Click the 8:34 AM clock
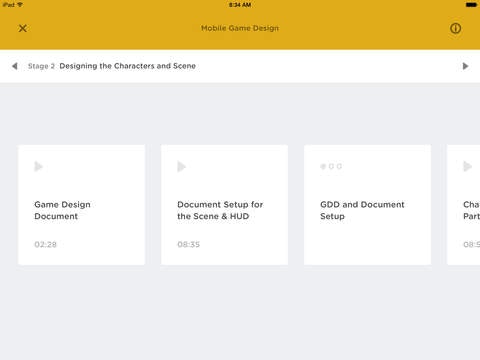This screenshot has height=360, width=480. [240, 5]
